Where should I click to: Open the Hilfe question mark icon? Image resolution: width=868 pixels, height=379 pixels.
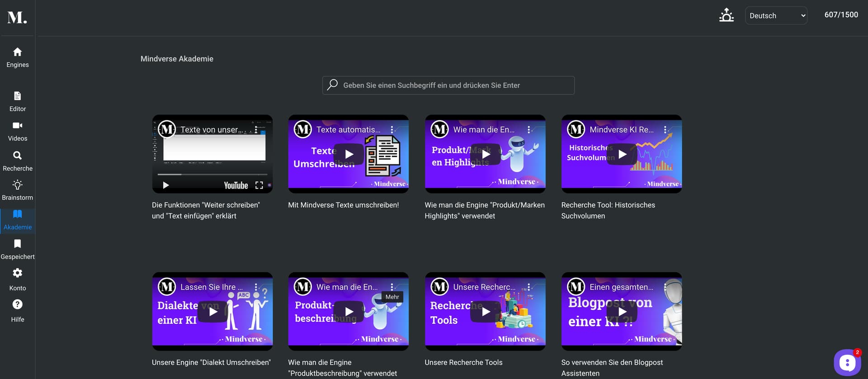click(18, 304)
